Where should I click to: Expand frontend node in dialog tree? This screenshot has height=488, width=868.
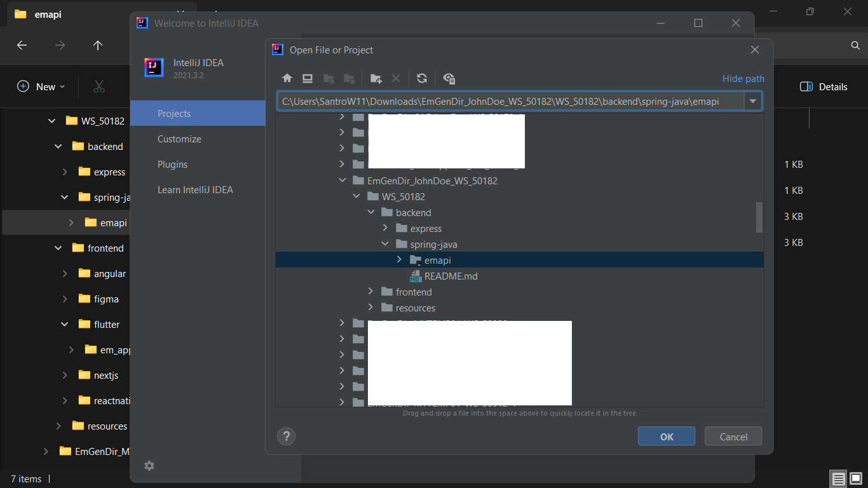point(371,292)
